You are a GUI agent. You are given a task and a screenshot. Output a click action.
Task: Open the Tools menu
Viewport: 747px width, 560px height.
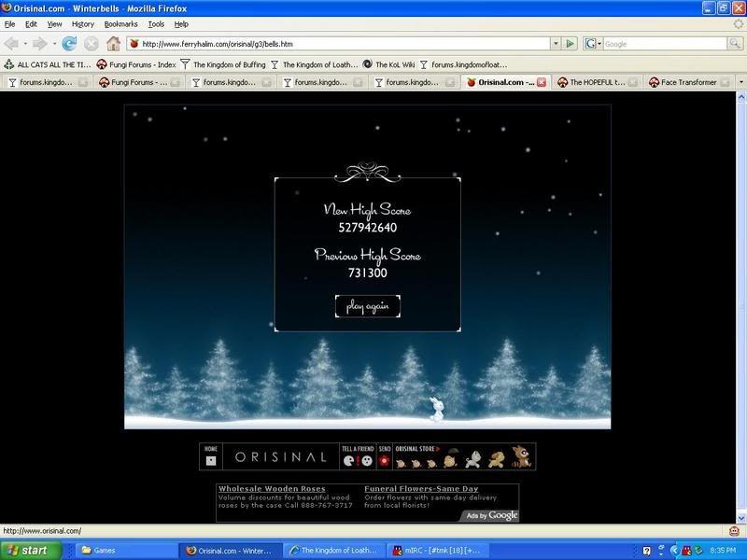(156, 24)
